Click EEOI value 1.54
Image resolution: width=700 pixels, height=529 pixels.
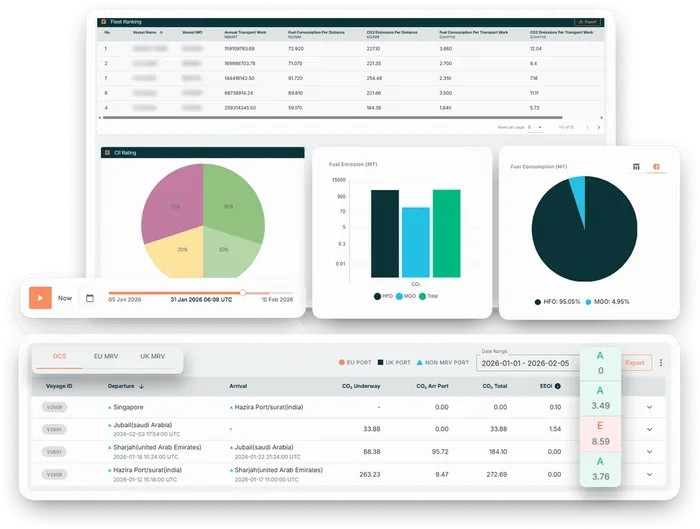[555, 429]
